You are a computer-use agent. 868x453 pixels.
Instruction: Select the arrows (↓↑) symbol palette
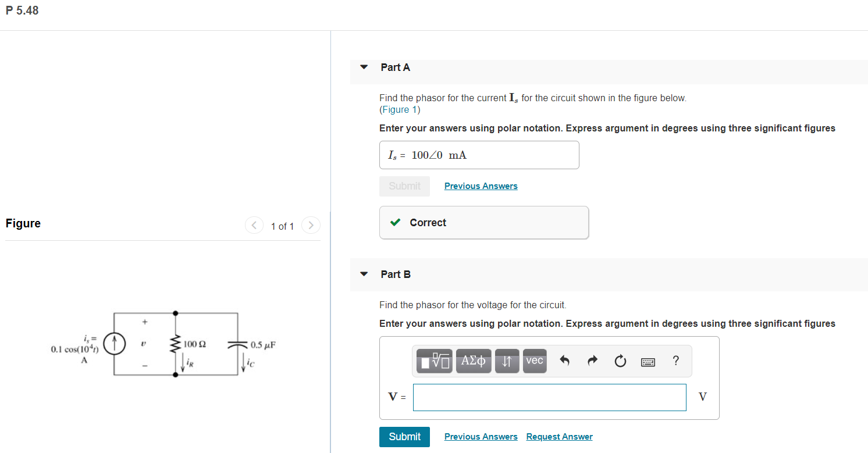coord(507,361)
